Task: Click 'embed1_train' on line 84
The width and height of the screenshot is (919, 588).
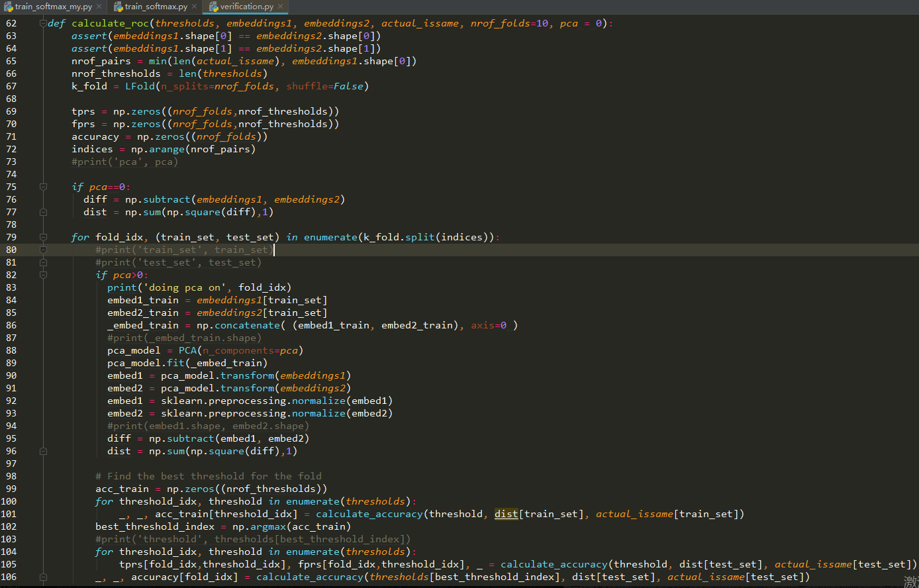Action: point(143,300)
